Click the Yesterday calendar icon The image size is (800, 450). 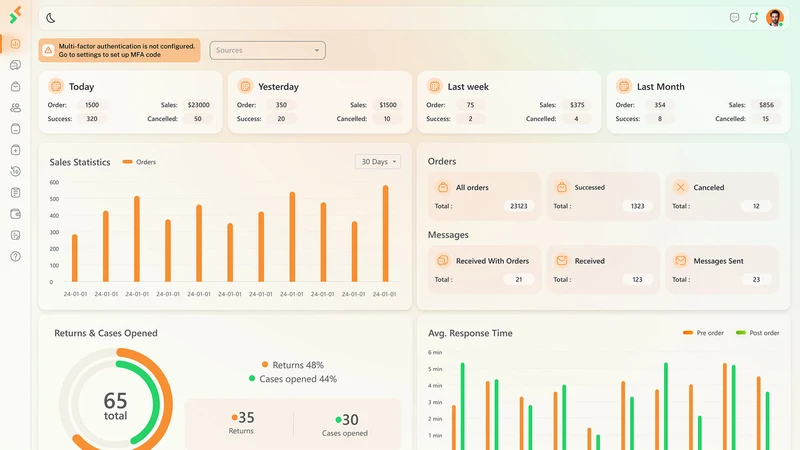click(245, 86)
